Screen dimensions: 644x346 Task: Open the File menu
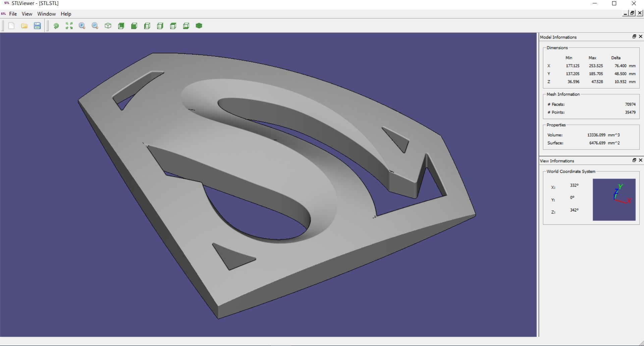pyautogui.click(x=13, y=14)
